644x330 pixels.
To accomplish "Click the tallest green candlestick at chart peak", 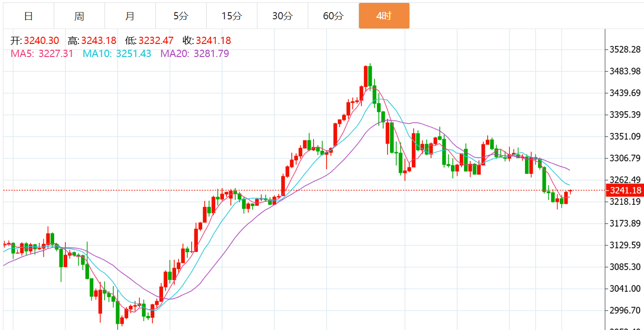I will click(370, 76).
